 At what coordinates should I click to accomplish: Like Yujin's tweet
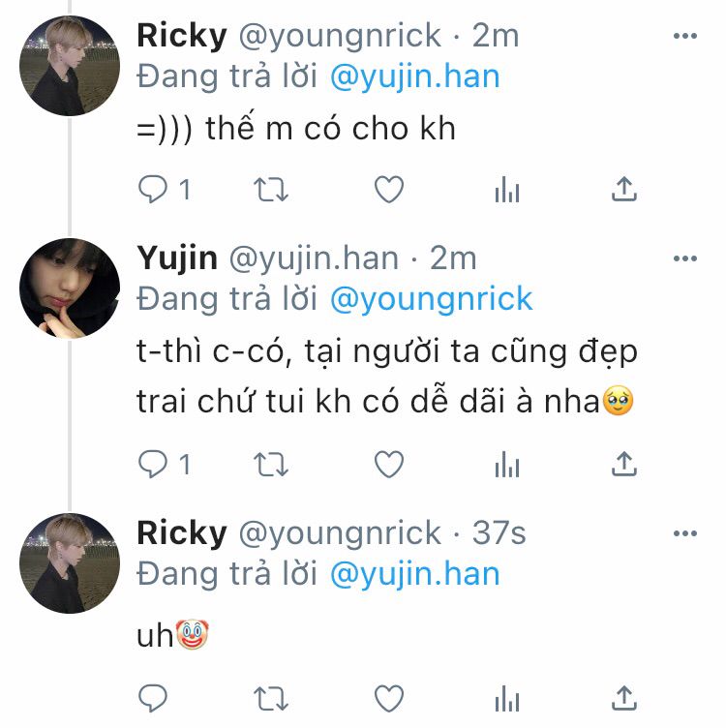tap(389, 464)
